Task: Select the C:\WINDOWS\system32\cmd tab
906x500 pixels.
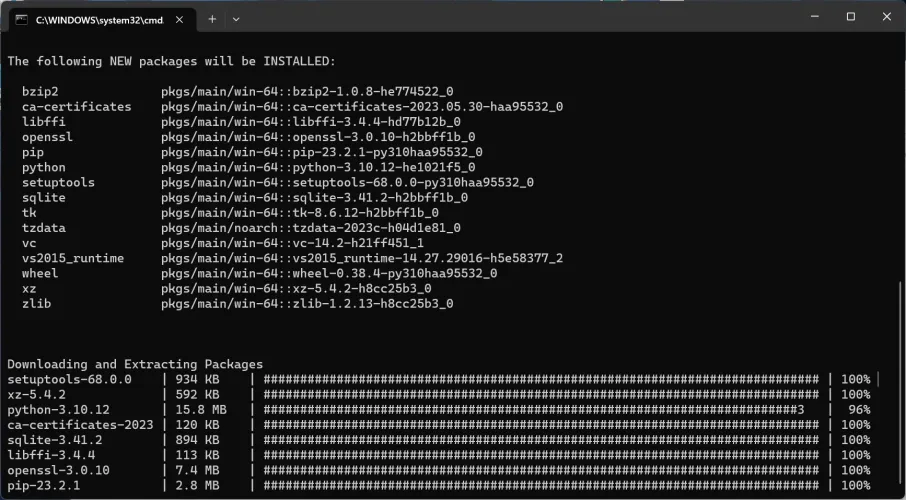Action: [95, 18]
